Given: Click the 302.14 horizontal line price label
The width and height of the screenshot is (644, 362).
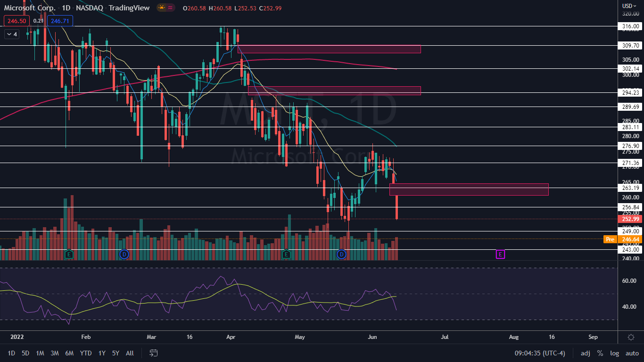Looking at the screenshot, I should tap(630, 68).
